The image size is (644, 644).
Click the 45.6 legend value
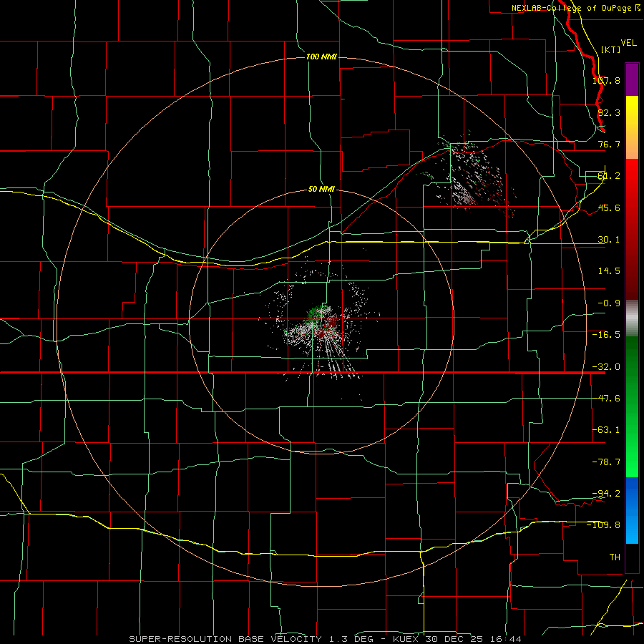[x=609, y=208]
